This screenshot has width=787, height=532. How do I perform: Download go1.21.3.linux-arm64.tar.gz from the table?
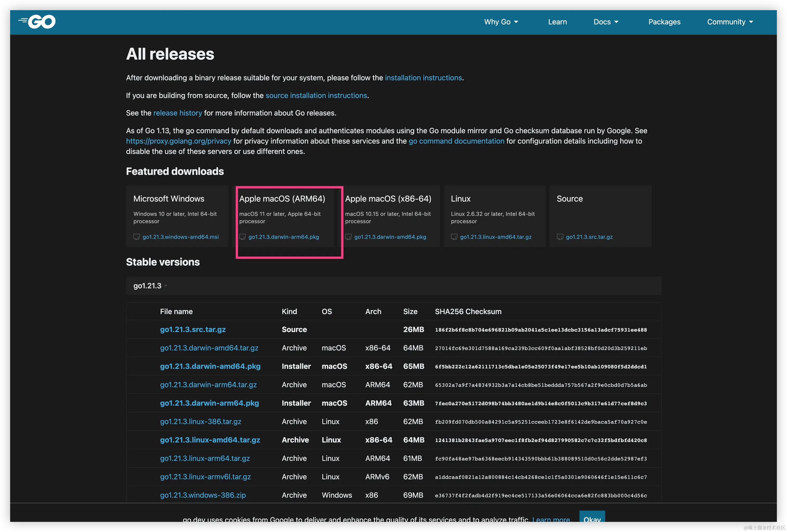click(205, 458)
